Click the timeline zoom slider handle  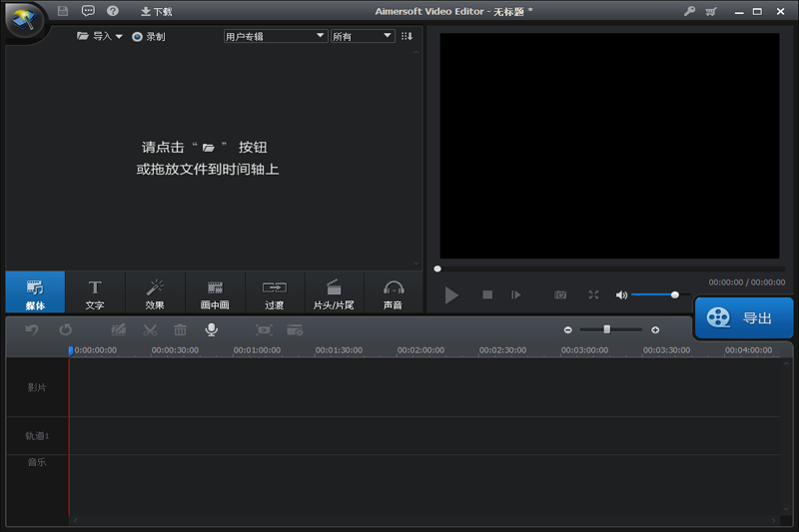(606, 328)
